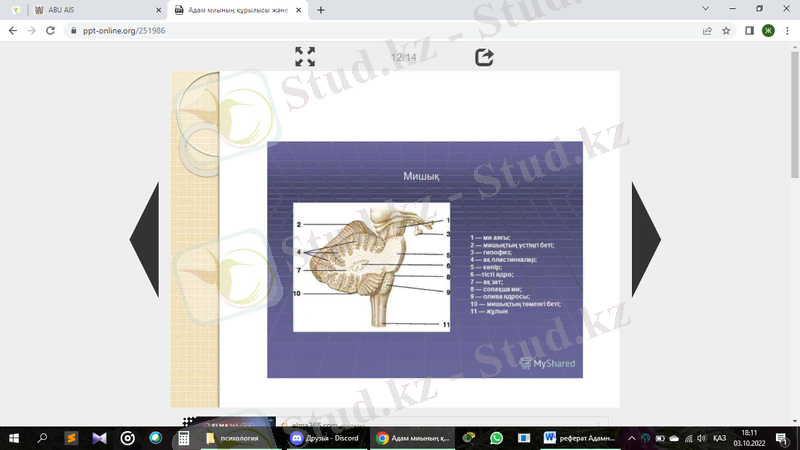Open the Chrome three-dot menu

click(787, 31)
